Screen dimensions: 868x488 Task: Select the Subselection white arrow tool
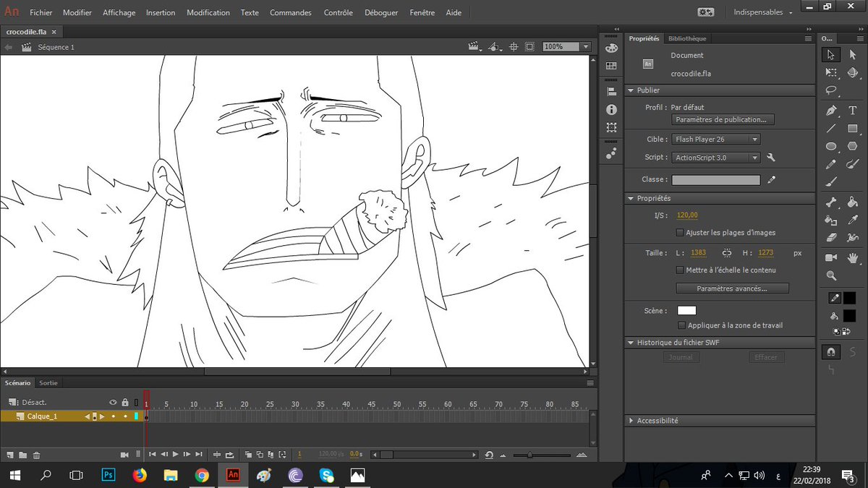(853, 54)
